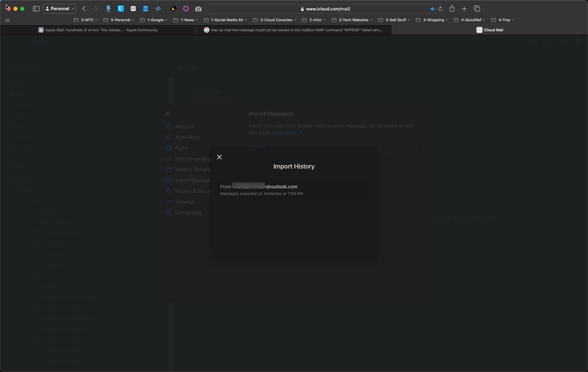588x372 pixels.
Task: Open the 3-Sell Stuff bookmarks folder
Action: click(x=394, y=20)
